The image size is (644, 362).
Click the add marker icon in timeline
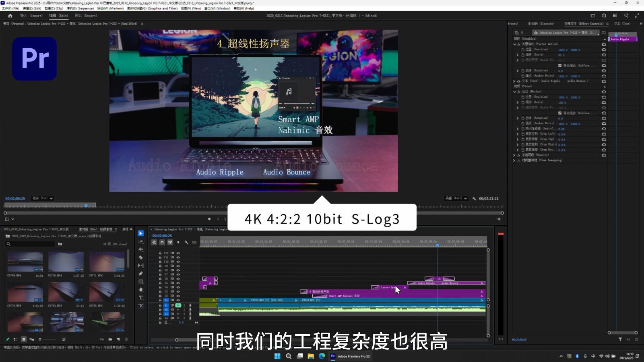(178, 242)
